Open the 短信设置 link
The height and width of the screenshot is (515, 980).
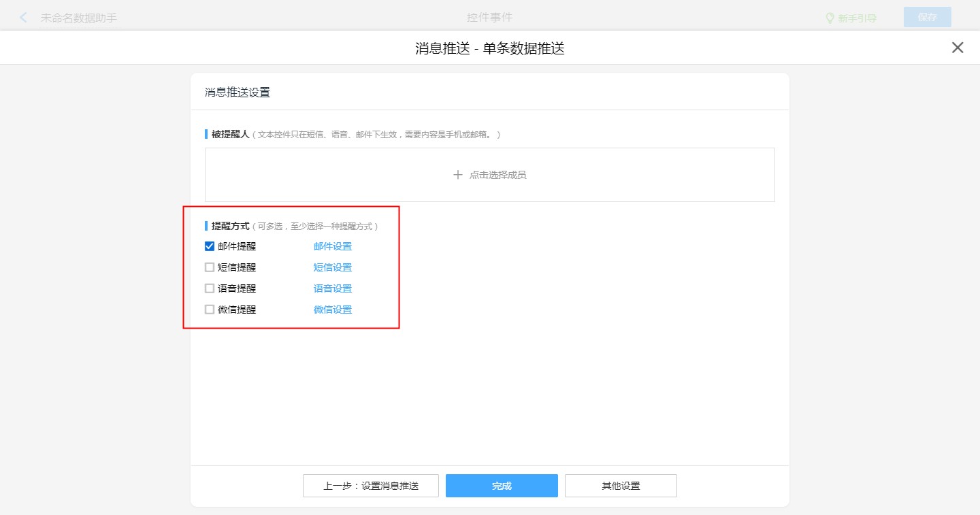point(332,267)
